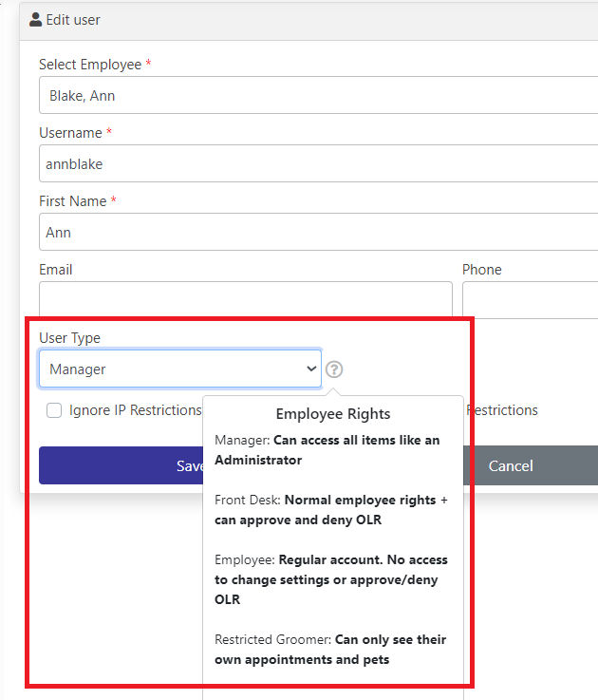
Task: Click the Ignore IP Restrictions label text
Action: (135, 410)
